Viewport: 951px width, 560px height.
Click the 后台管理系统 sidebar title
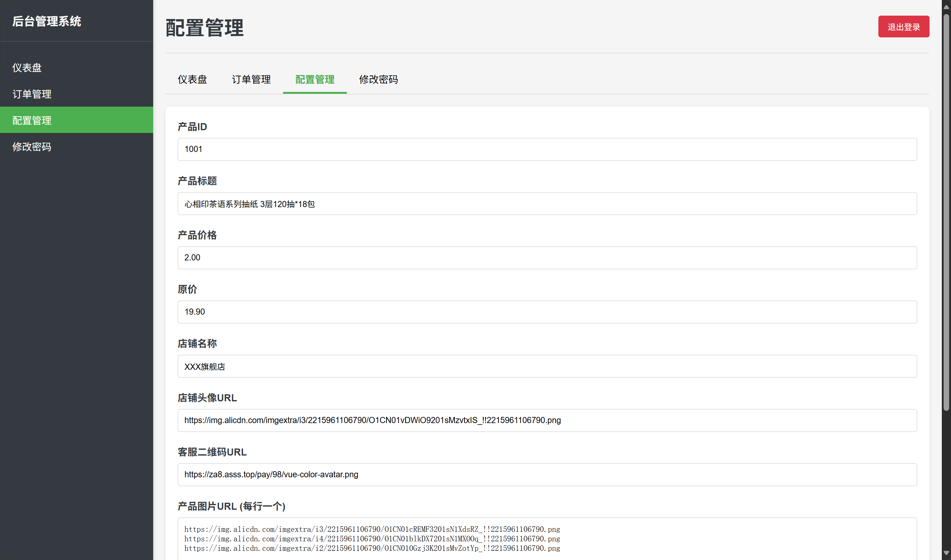[x=47, y=21]
